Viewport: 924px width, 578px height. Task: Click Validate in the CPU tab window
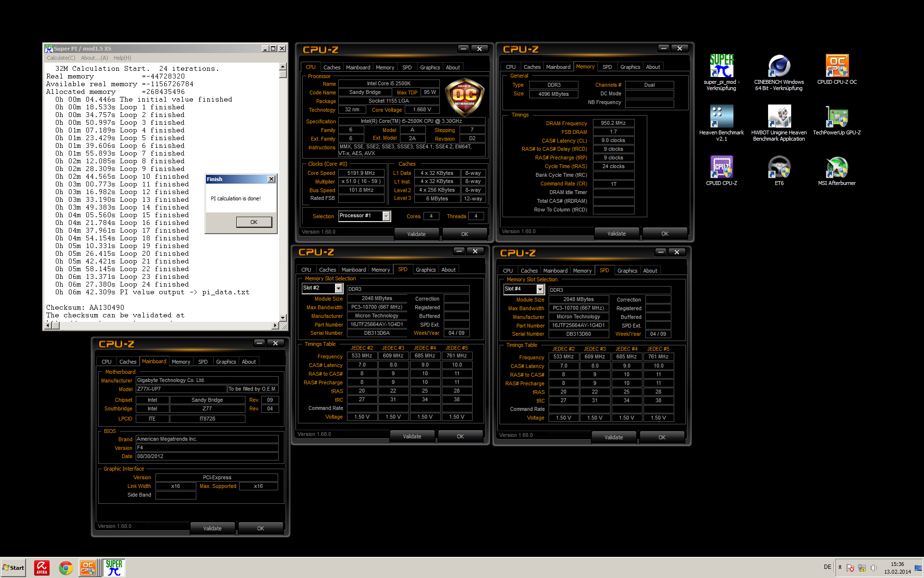tap(416, 234)
